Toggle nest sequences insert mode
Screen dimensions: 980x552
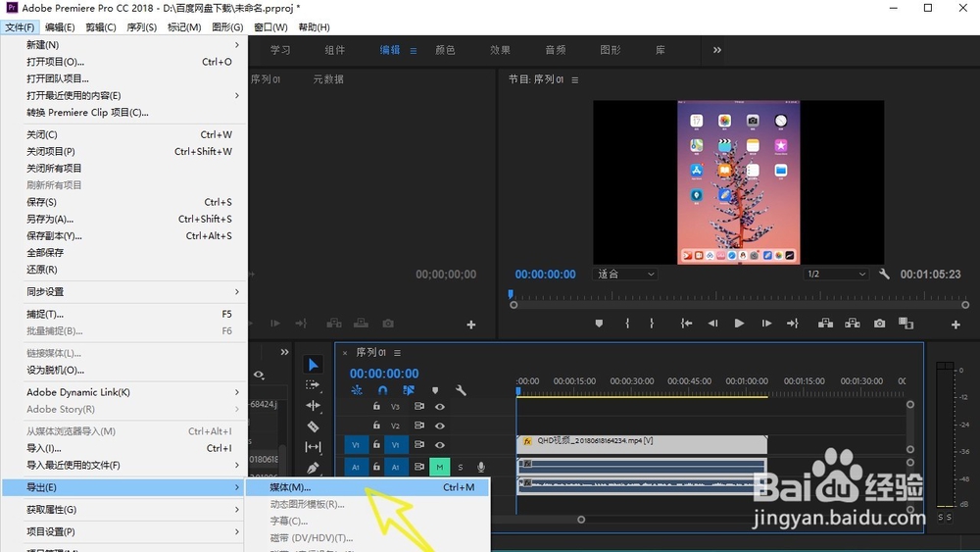(x=357, y=390)
